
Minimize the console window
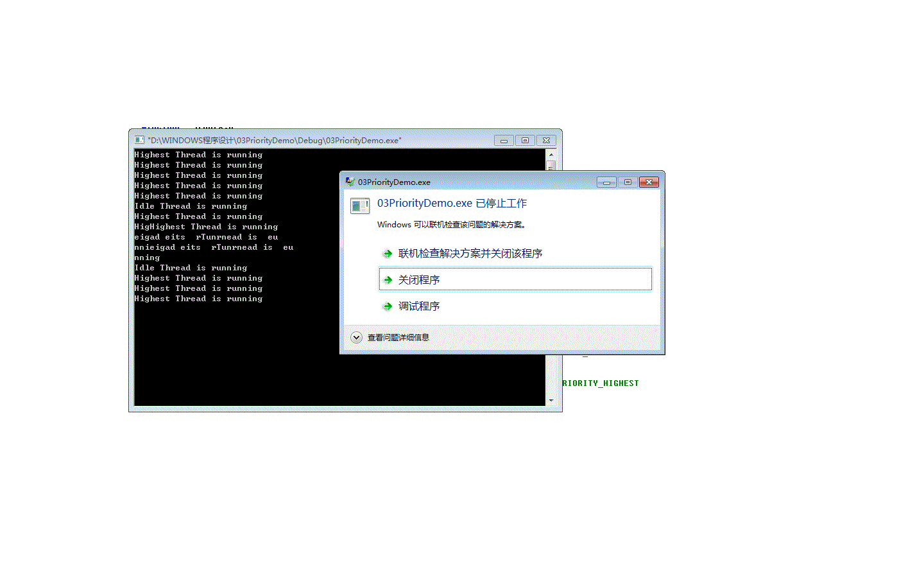pos(504,141)
